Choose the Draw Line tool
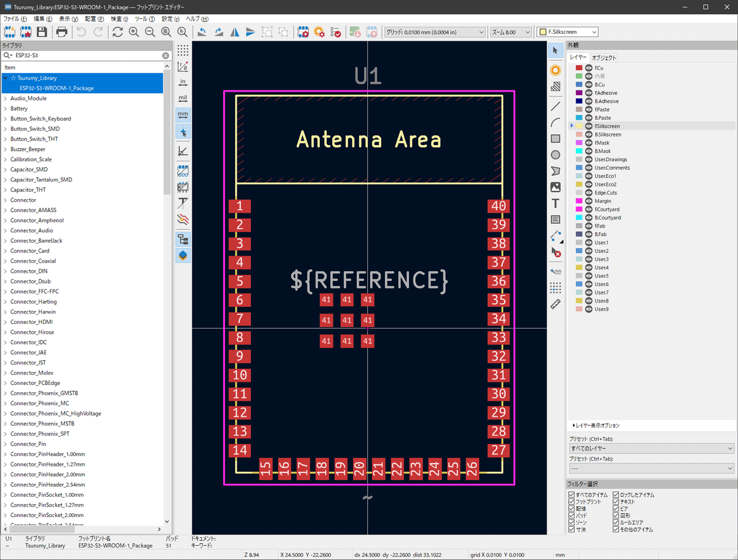Image resolution: width=738 pixels, height=560 pixels. (x=555, y=106)
